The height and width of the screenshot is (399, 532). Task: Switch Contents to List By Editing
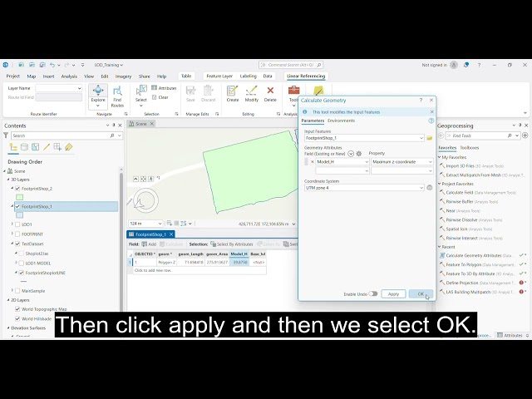47,147
